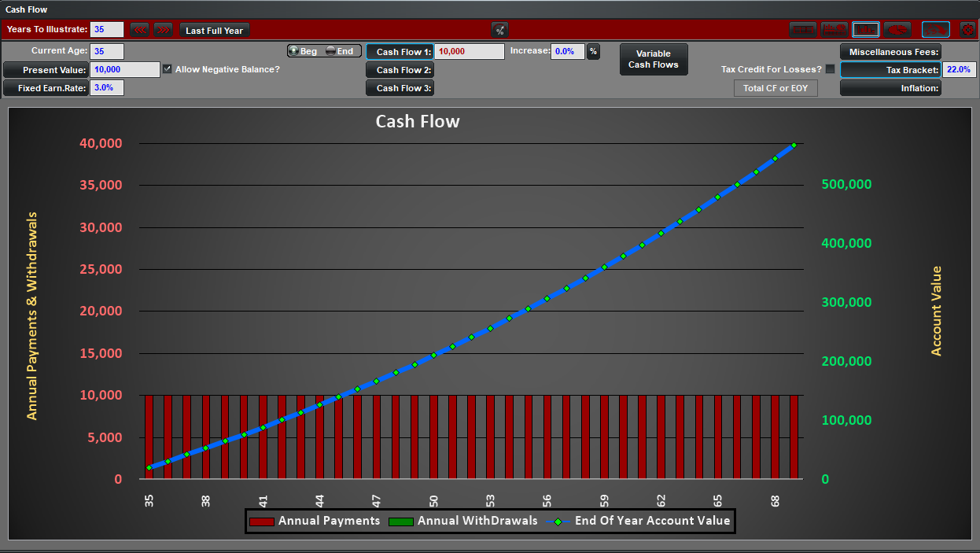Image resolution: width=980 pixels, height=553 pixels.
Task: Click End Of Year Account Value legend marker
Action: tap(558, 521)
